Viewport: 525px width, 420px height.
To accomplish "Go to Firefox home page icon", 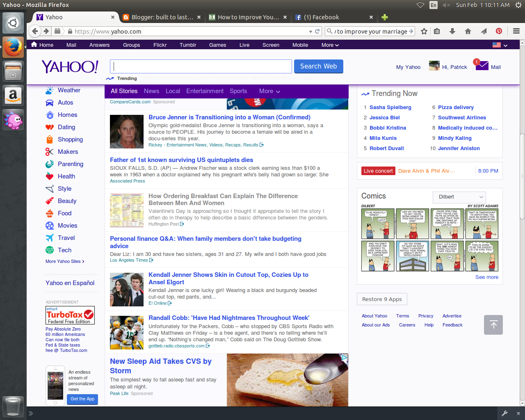I will click(x=468, y=31).
